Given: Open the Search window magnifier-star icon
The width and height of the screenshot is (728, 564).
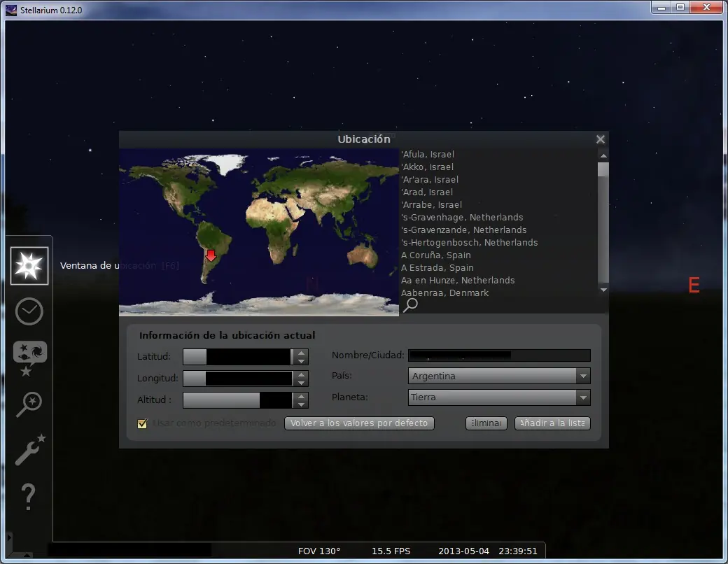Looking at the screenshot, I should [x=29, y=404].
